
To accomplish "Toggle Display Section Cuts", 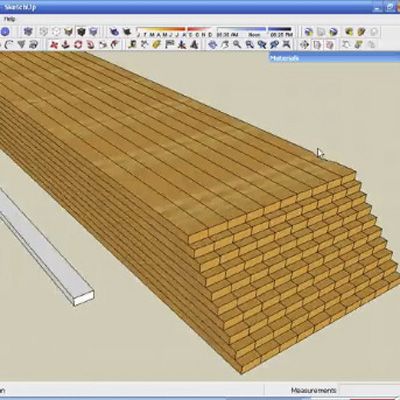I will [x=330, y=44].
